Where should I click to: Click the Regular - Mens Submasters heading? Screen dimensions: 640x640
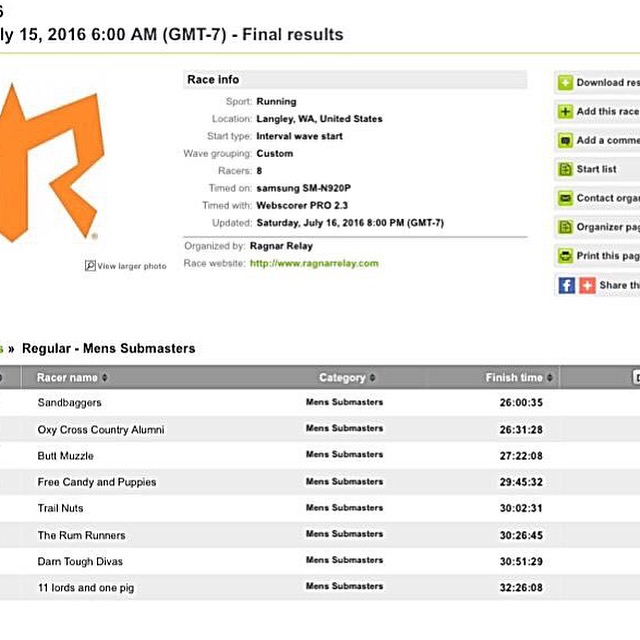109,348
